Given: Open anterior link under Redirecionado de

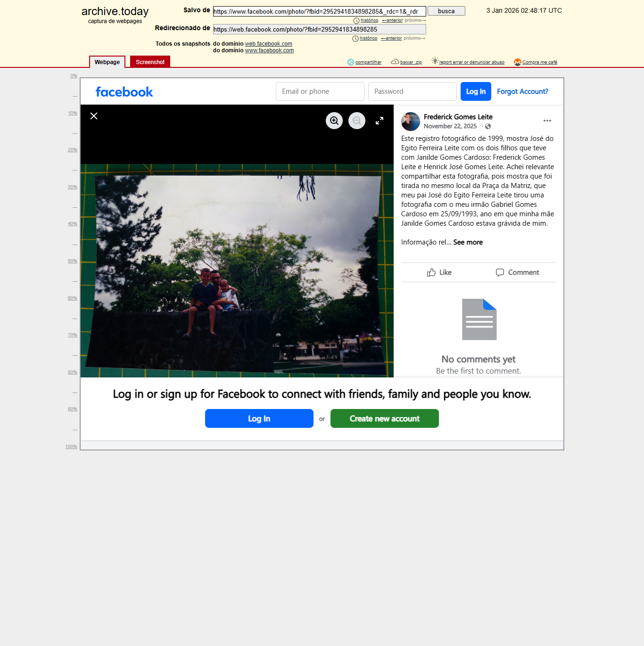Looking at the screenshot, I should 391,38.
